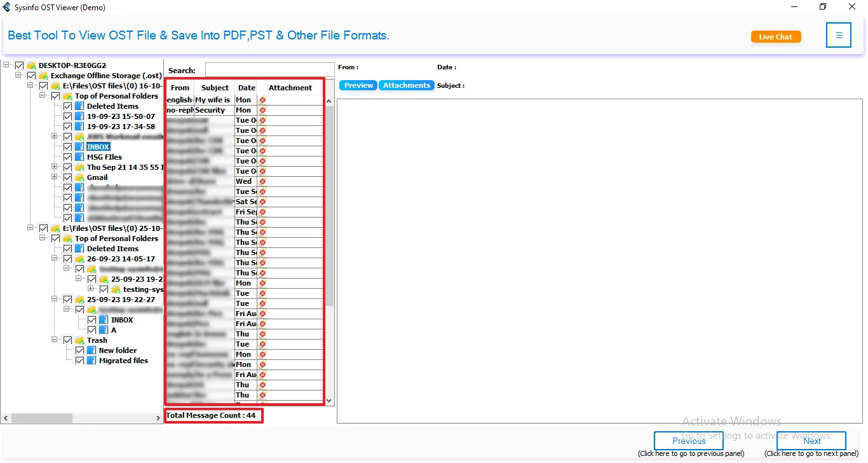Uncheck the Exchange Offline Storage checkbox
Viewport: 868px width, 463px height.
click(x=31, y=76)
